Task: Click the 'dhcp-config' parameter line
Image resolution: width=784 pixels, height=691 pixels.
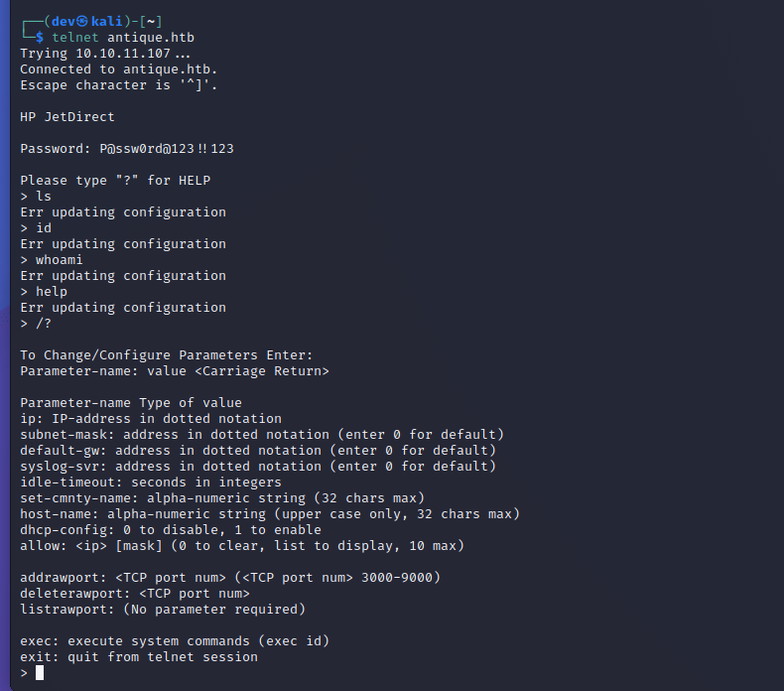Action: click(171, 530)
